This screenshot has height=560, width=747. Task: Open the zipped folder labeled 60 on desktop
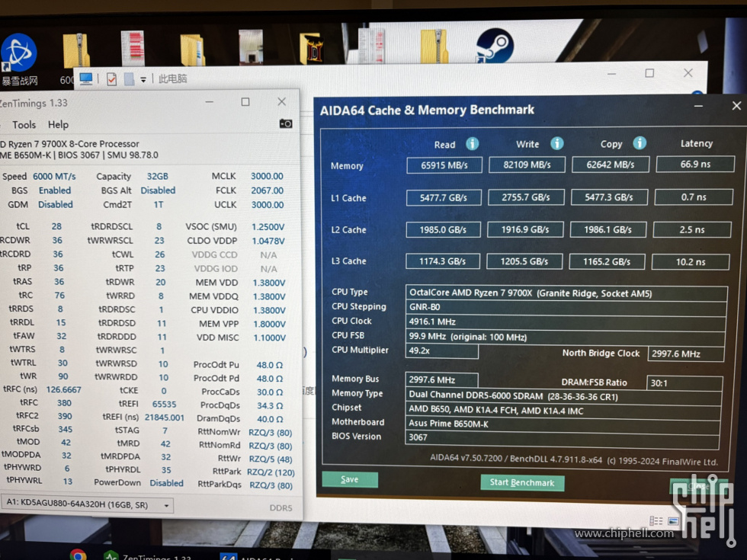click(76, 50)
